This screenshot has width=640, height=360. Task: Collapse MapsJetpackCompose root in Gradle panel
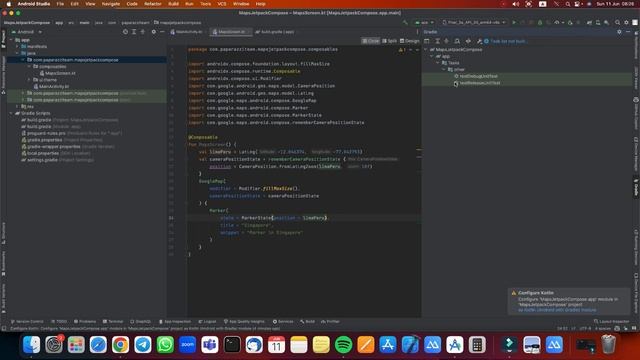click(426, 49)
